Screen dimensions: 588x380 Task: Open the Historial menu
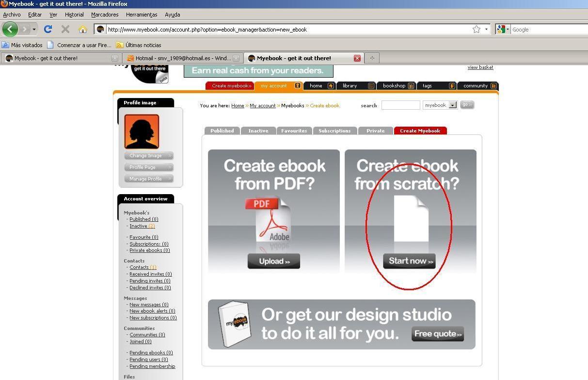[x=74, y=15]
